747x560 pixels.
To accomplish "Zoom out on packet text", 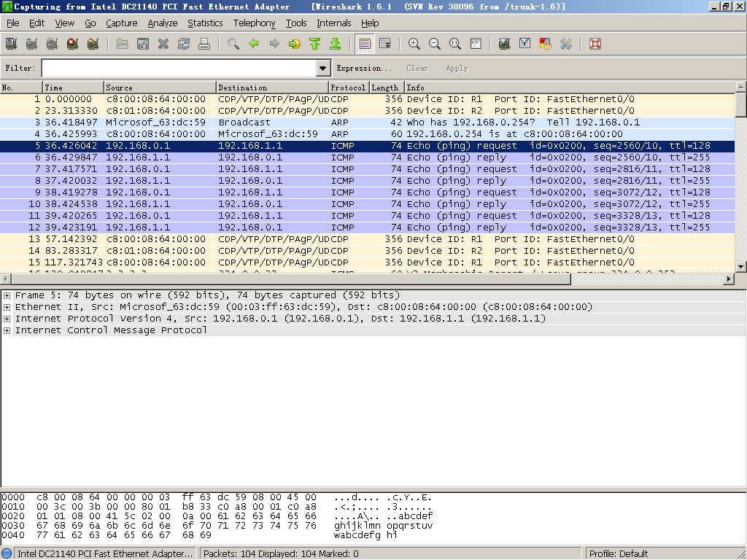I will (435, 44).
